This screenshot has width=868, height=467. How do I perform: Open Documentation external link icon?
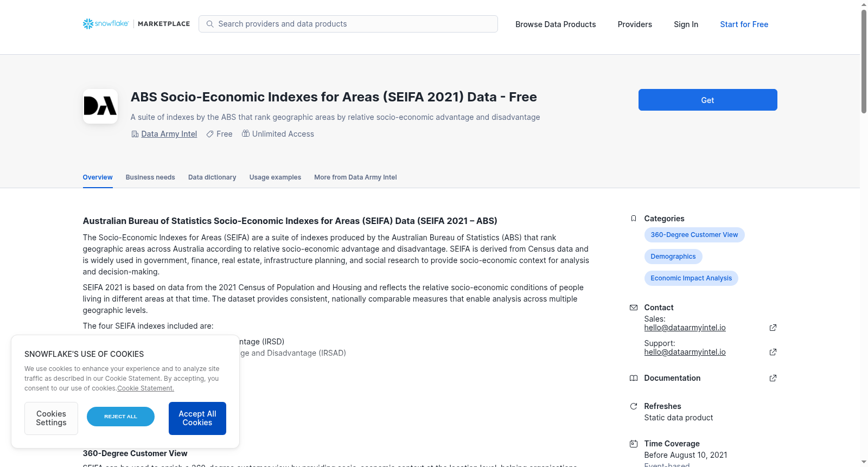pyautogui.click(x=773, y=378)
